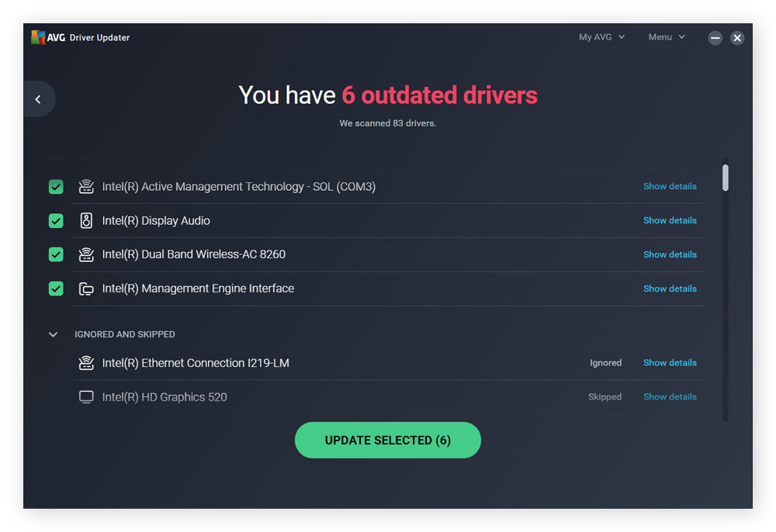Deselect Intel(R) Management Engine Interface checkbox
Image resolution: width=776 pixels, height=532 pixels.
click(x=56, y=288)
